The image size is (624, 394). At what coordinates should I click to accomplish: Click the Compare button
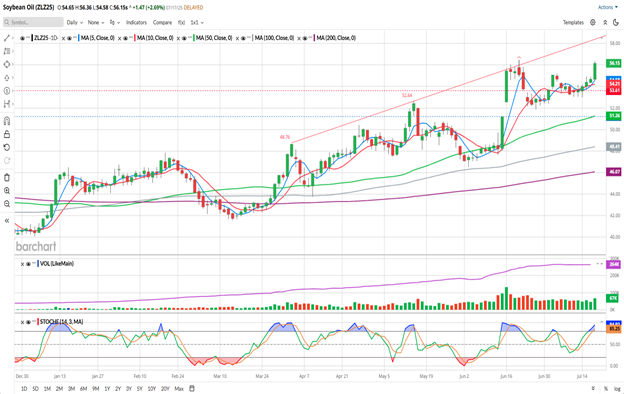click(162, 23)
